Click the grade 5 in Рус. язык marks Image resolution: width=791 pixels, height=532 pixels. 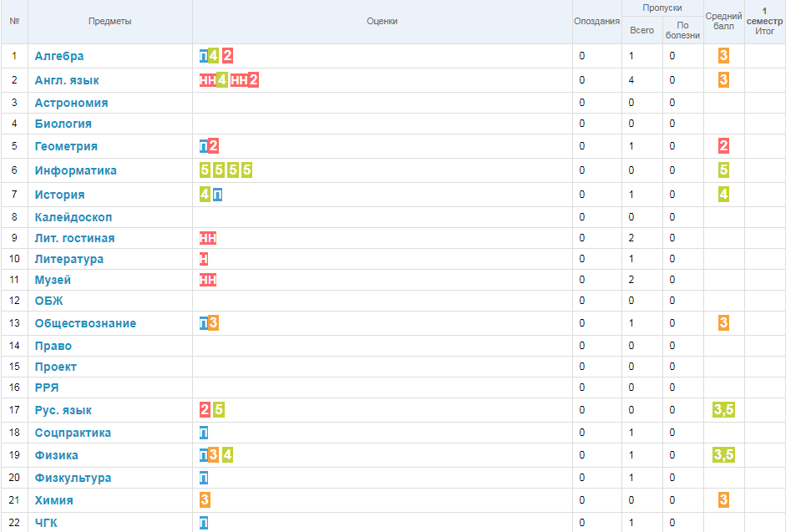pyautogui.click(x=219, y=410)
